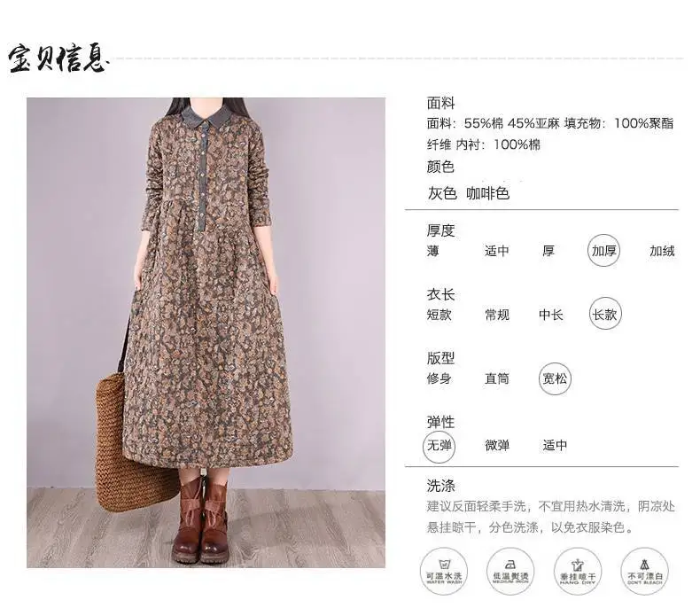Select the circled 加厚 thickness option

pos(603,251)
